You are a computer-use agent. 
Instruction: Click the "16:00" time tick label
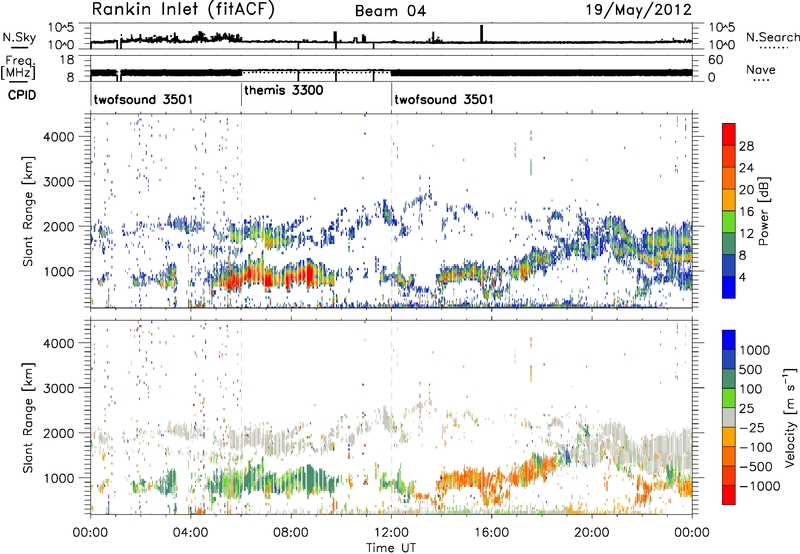point(491,533)
